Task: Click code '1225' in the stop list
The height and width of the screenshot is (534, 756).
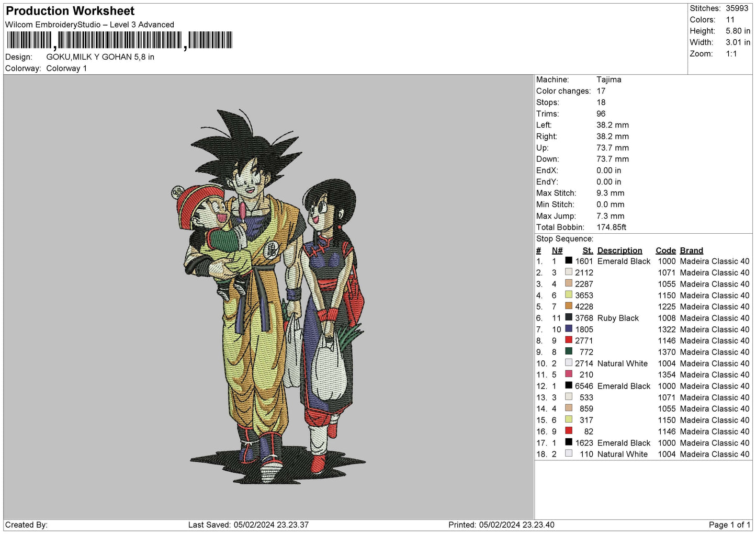Action: point(667,307)
